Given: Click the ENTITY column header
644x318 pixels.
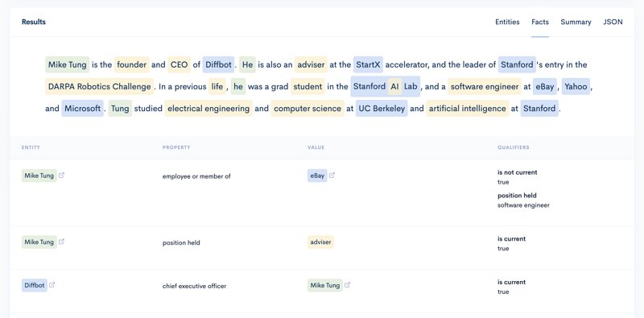Looking at the screenshot, I should (31, 147).
